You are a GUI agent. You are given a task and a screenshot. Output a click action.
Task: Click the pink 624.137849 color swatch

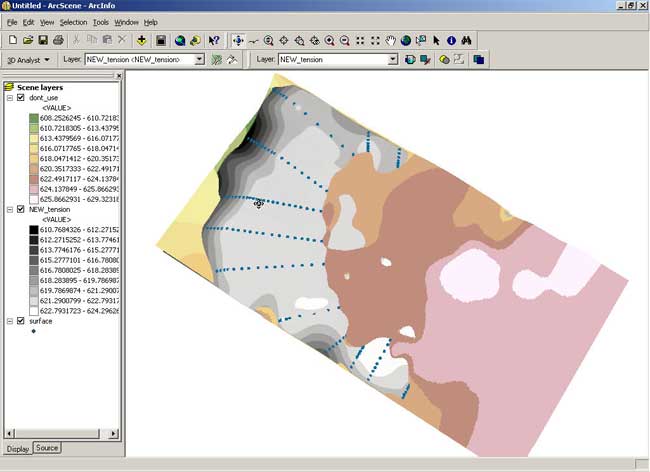coord(34,189)
